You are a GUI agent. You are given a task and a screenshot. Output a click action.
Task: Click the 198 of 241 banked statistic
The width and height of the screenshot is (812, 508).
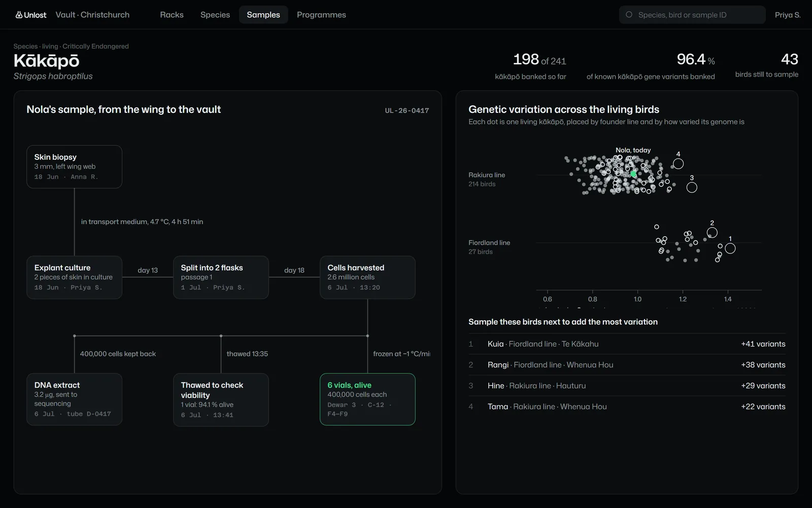531,66
